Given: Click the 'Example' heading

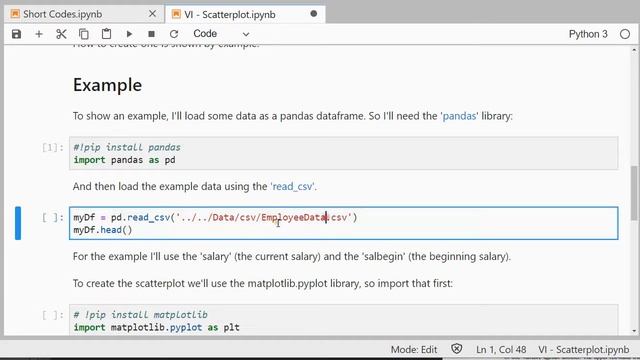Looking at the screenshot, I should [x=107, y=85].
